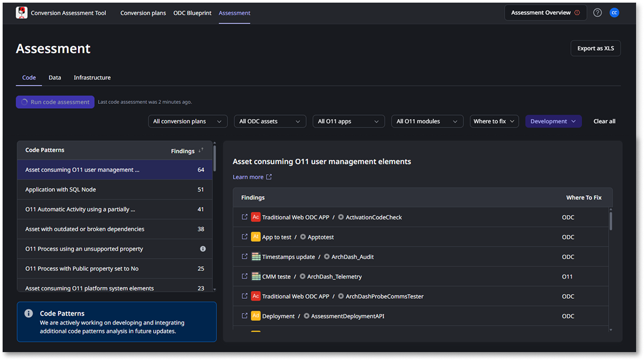Open external link icon for ArchDash_Audit finding
Screen dimensions: 644x360
tap(244, 257)
